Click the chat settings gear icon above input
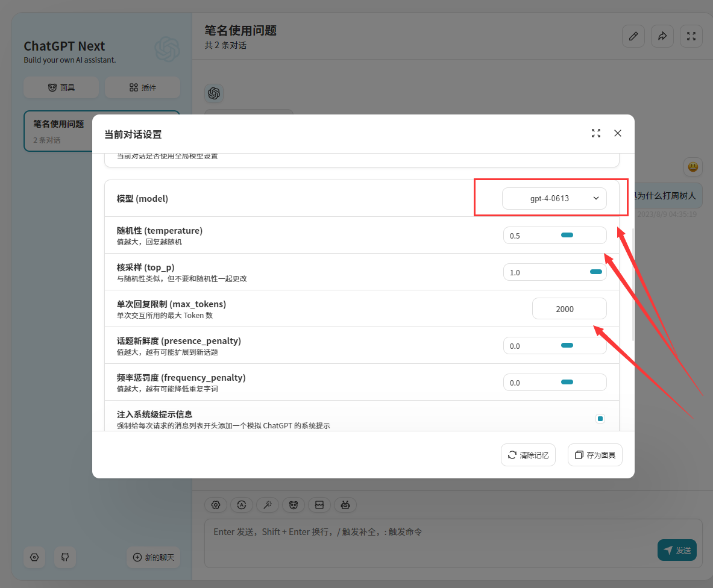 [216, 505]
